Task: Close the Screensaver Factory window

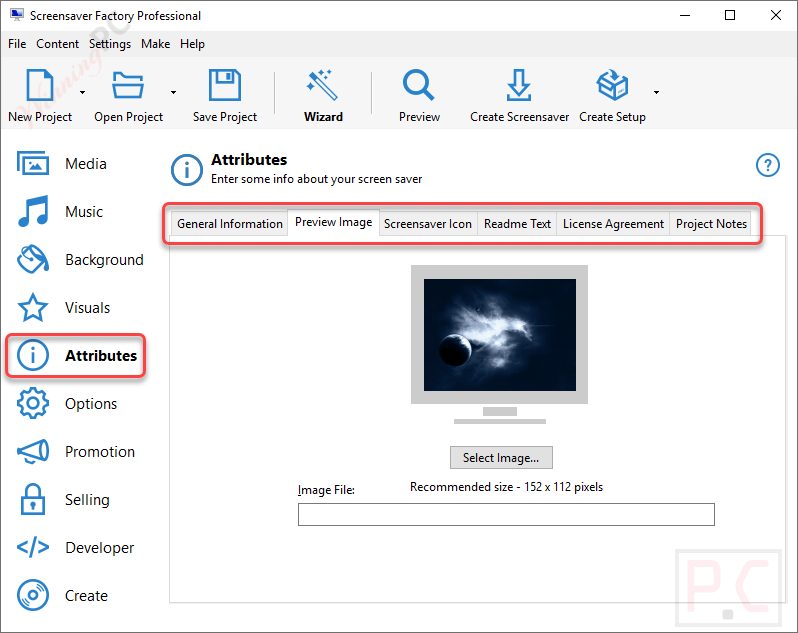Action: tap(776, 15)
